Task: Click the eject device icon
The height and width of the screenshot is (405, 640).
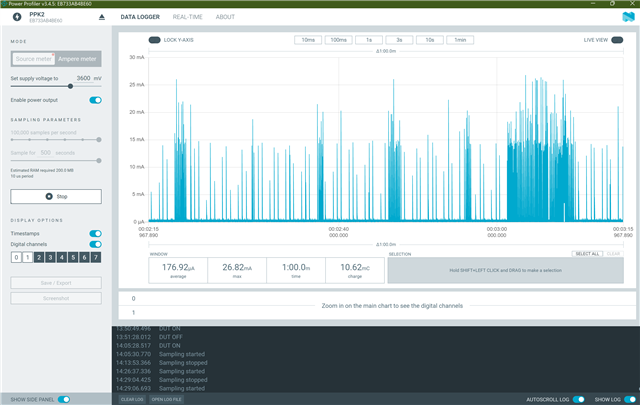Action: [x=102, y=17]
